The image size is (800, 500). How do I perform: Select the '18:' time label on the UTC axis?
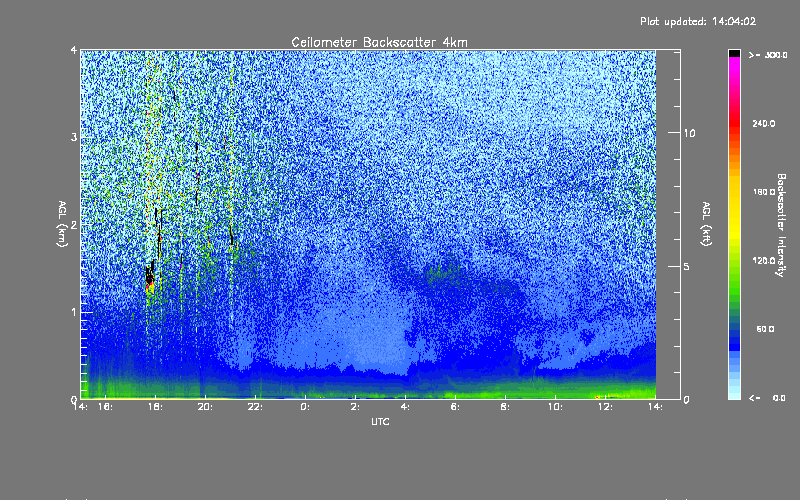point(155,407)
